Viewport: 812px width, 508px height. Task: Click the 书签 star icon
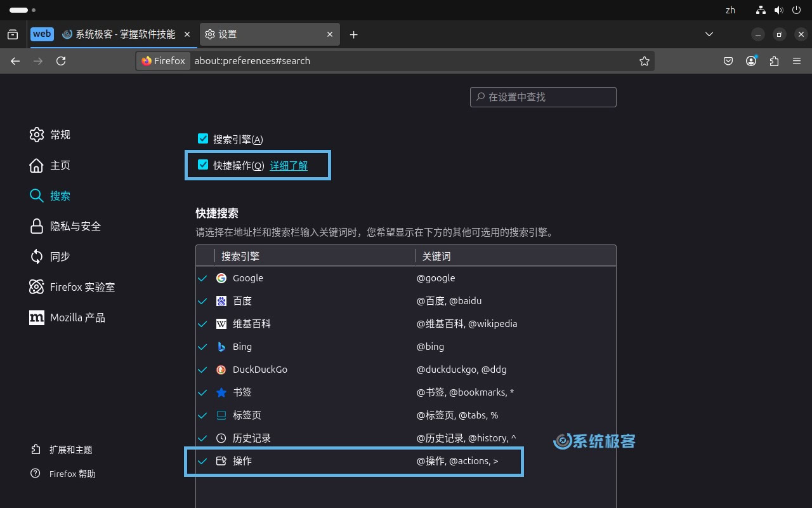[x=221, y=392]
